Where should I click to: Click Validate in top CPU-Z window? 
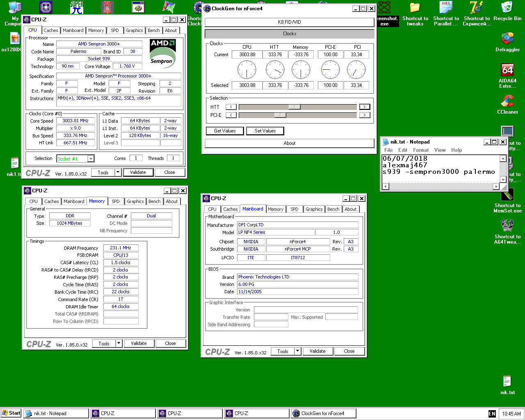[138, 173]
